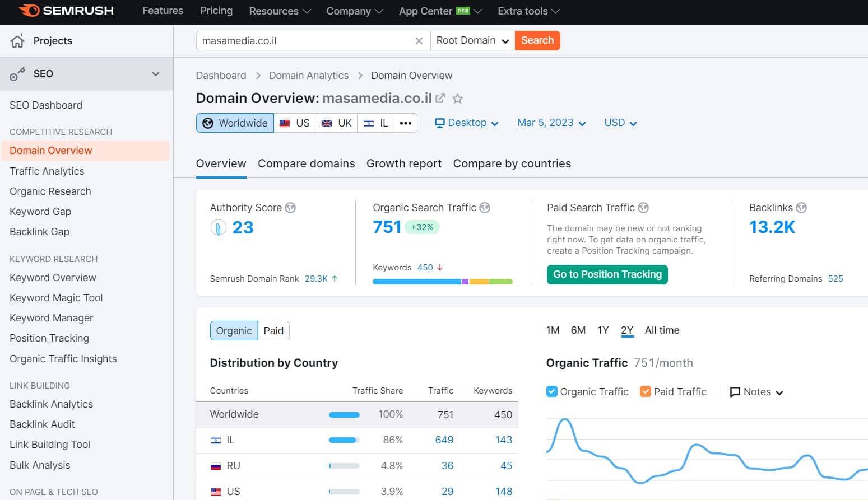The height and width of the screenshot is (500, 868).
Task: Click Go to Position Tracking button
Action: point(607,274)
